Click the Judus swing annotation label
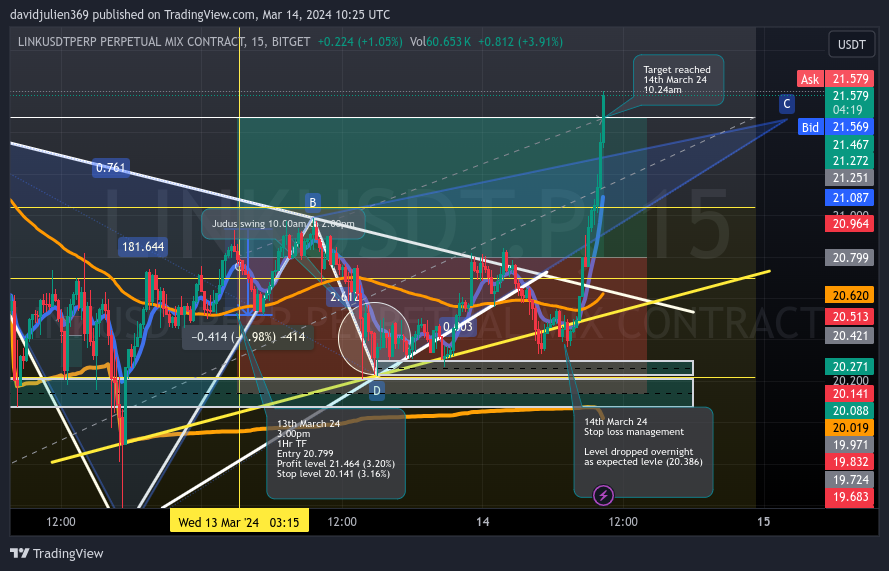Screen dimensions: 889x571 [283, 223]
